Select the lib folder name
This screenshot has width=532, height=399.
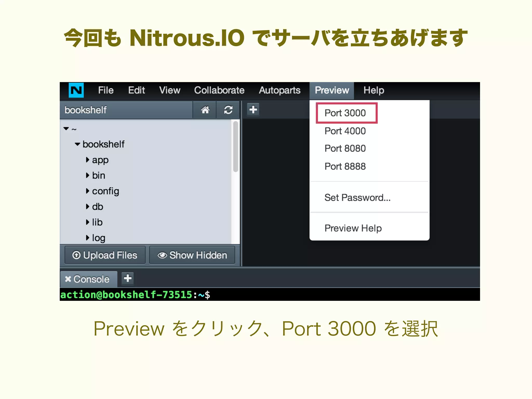tap(97, 222)
